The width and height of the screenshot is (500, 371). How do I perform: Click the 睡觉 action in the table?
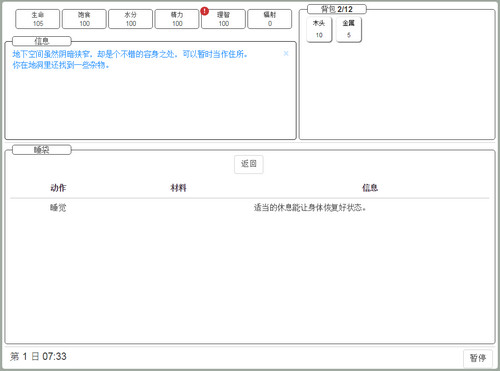[x=58, y=208]
